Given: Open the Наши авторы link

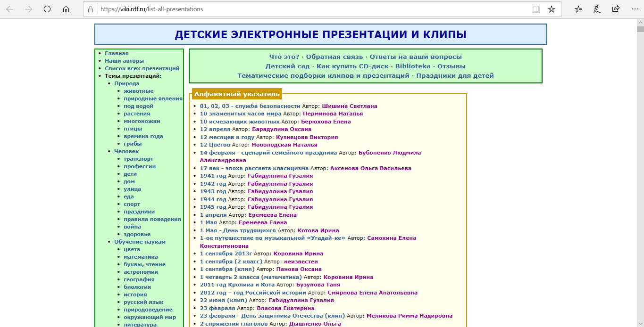Looking at the screenshot, I should pyautogui.click(x=124, y=61).
